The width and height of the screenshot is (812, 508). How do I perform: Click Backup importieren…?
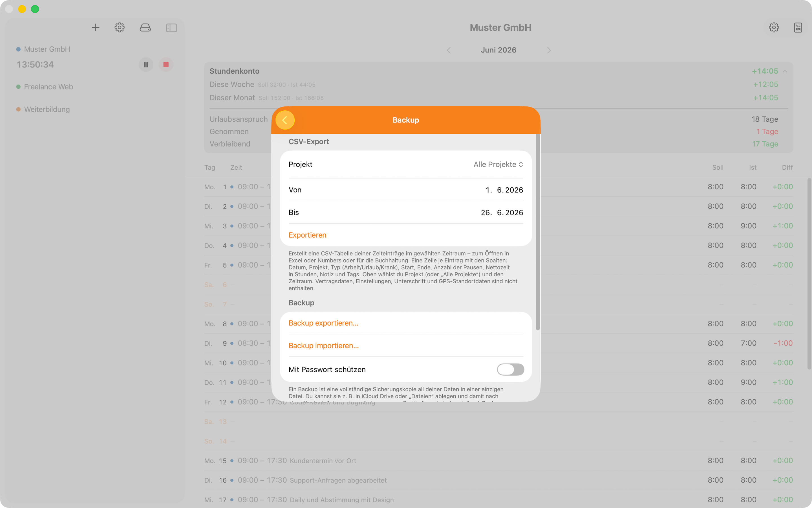click(x=324, y=345)
